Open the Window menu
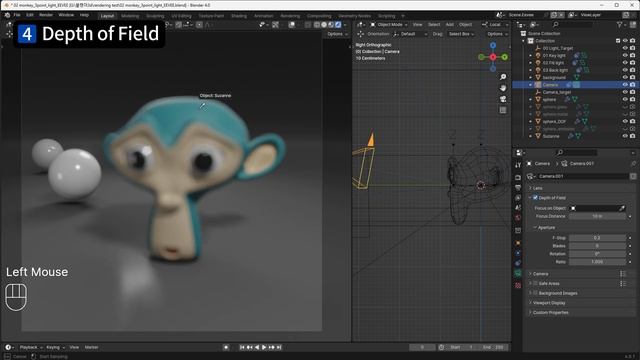 66,15
